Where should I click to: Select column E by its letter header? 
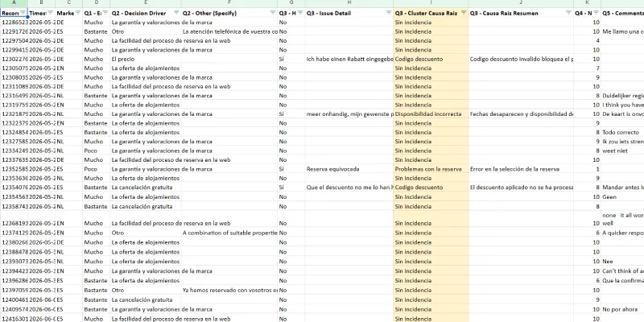point(146,3)
